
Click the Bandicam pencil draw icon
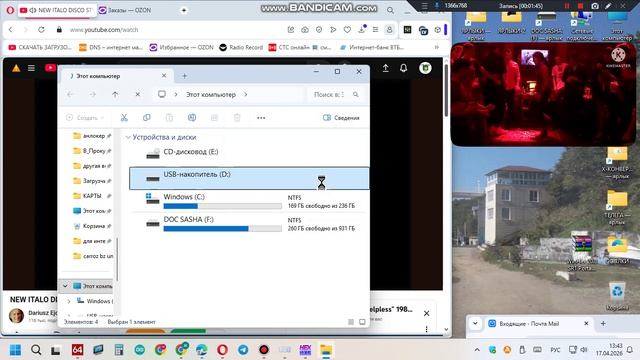608,6
